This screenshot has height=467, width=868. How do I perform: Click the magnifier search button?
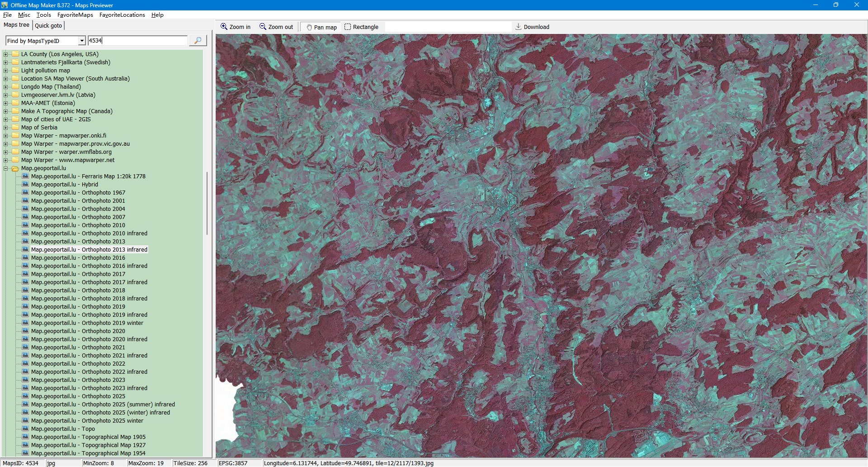pyautogui.click(x=198, y=41)
